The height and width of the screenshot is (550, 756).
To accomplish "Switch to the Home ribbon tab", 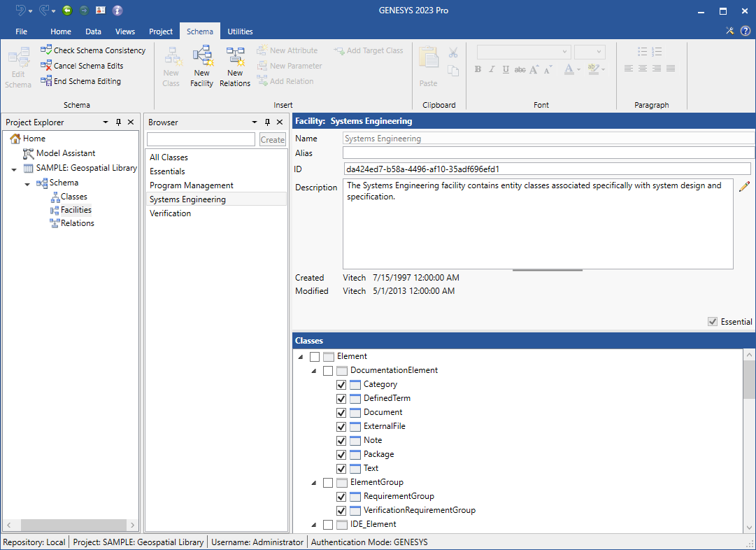I will click(61, 31).
